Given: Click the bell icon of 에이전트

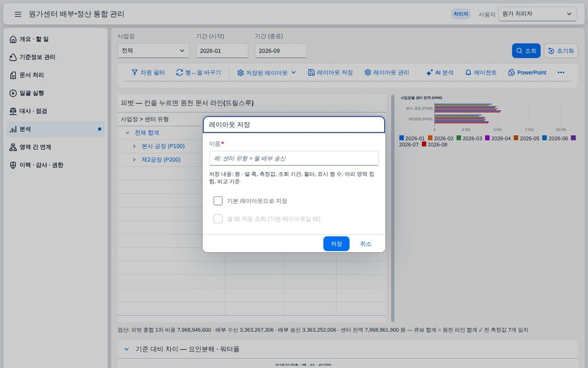Looking at the screenshot, I should (x=468, y=72).
